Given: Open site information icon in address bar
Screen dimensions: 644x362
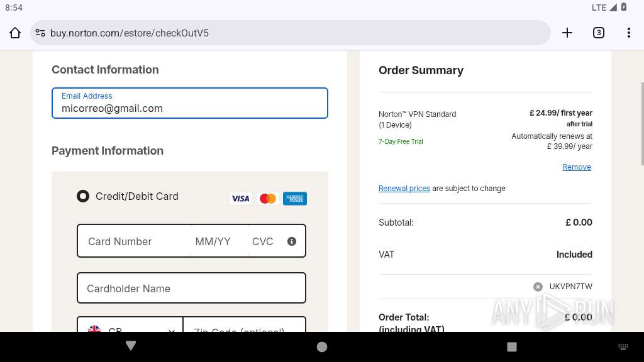Looking at the screenshot, I should coord(40,33).
